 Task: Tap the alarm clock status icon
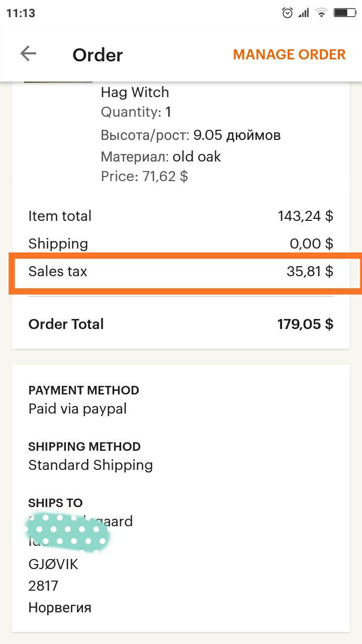point(288,13)
